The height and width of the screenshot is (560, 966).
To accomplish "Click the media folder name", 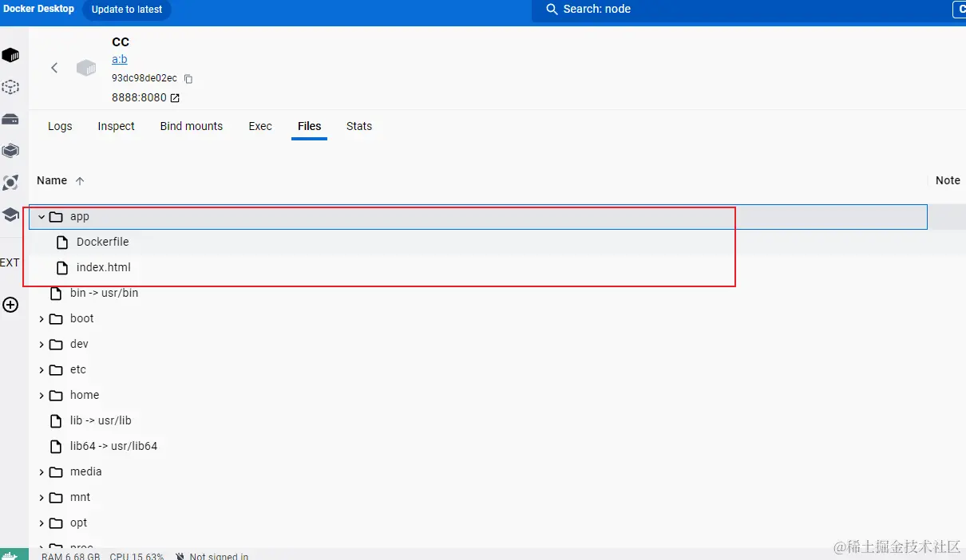I will [x=85, y=471].
